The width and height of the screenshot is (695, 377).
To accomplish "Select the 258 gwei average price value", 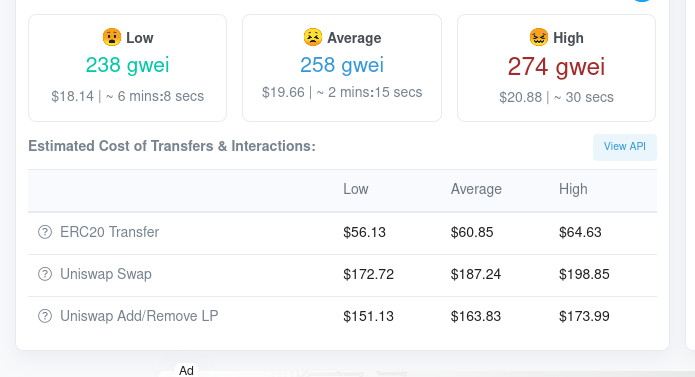I will pos(342,65).
